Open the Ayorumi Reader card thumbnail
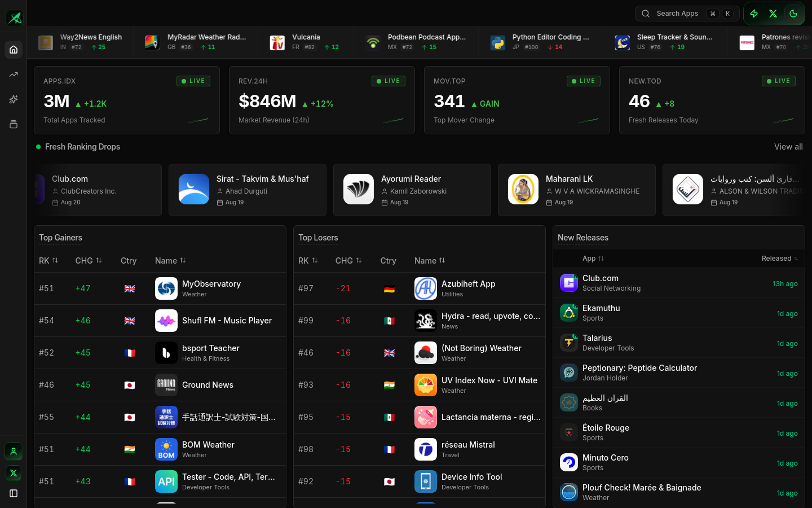812x508 pixels. [359, 189]
